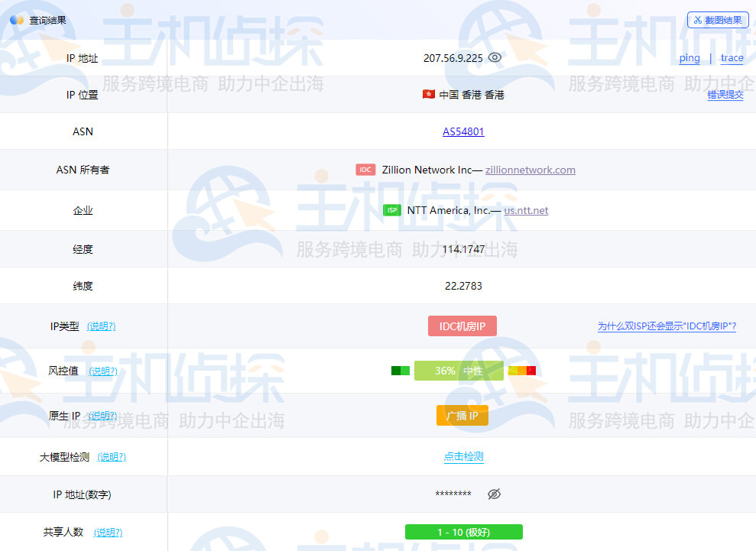
Task: Click the 36% 中性 risk score bar
Action: point(459,371)
